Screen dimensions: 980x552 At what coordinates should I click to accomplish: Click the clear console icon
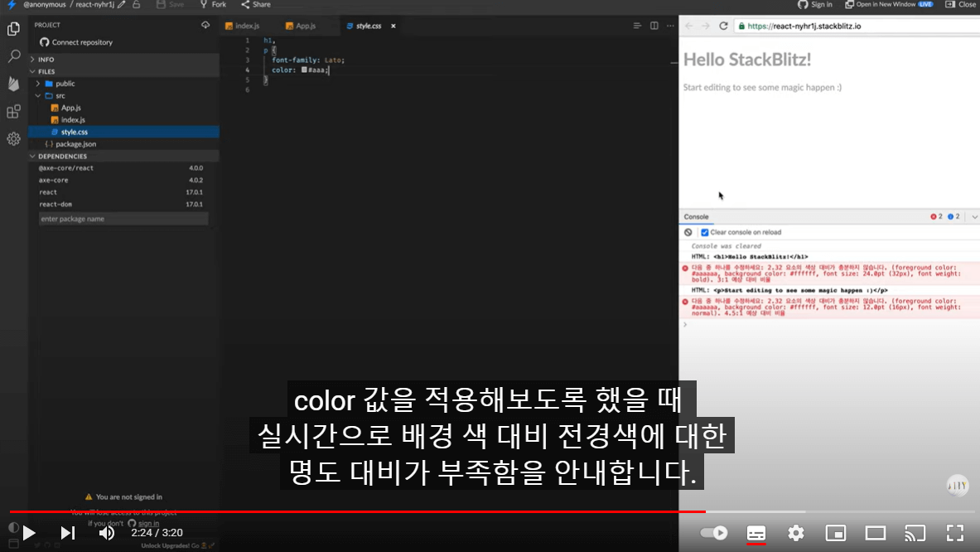click(x=688, y=233)
